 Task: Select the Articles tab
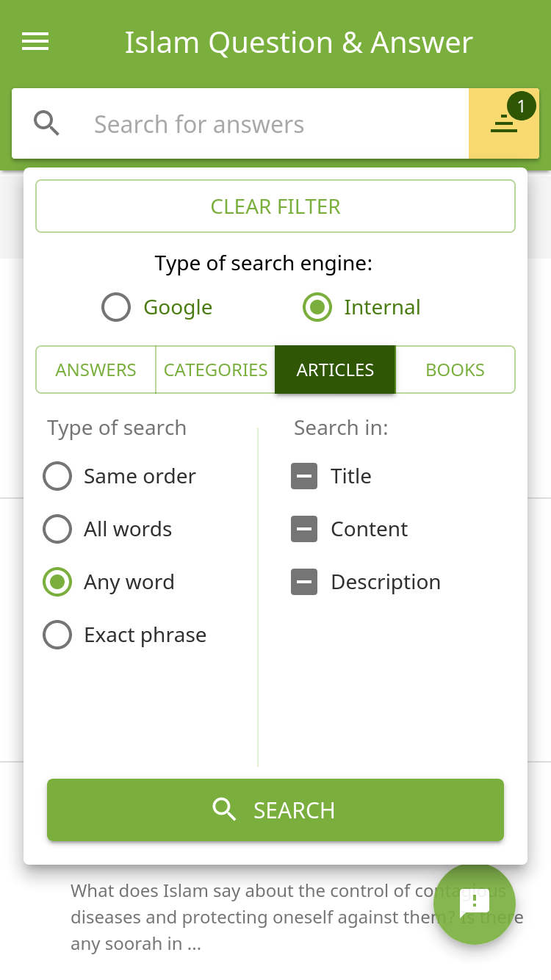pos(335,370)
